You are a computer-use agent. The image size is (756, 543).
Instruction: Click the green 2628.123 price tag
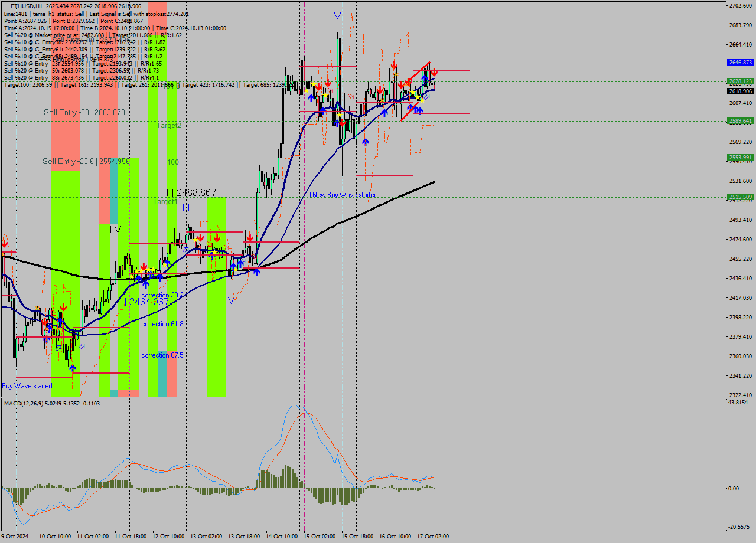[741, 81]
